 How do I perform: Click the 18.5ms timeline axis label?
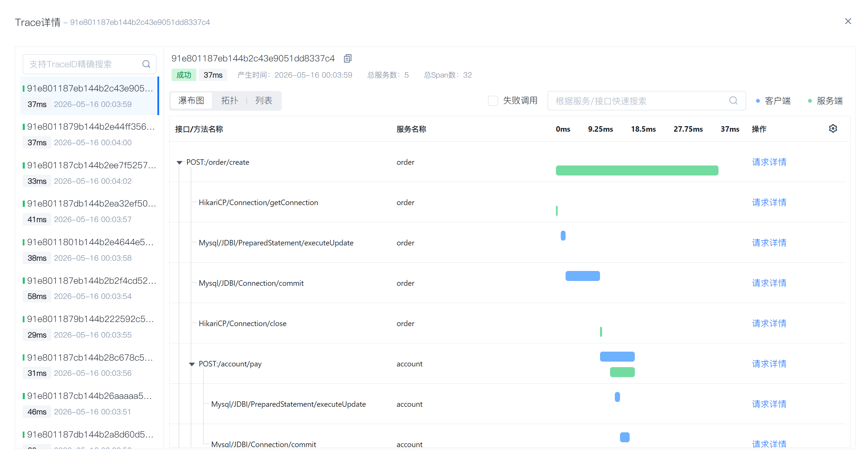[x=643, y=129]
